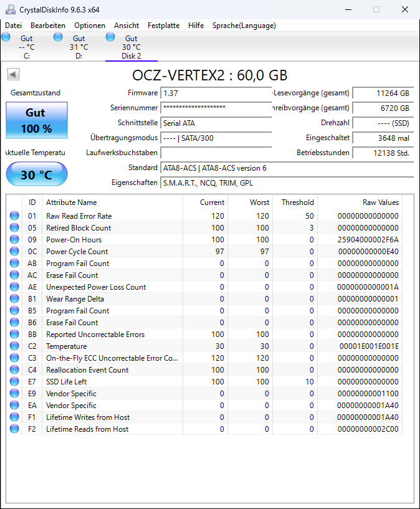Click status orb for Unexpected Power Loss Count
The width and height of the screenshot is (420, 509).
(14, 287)
